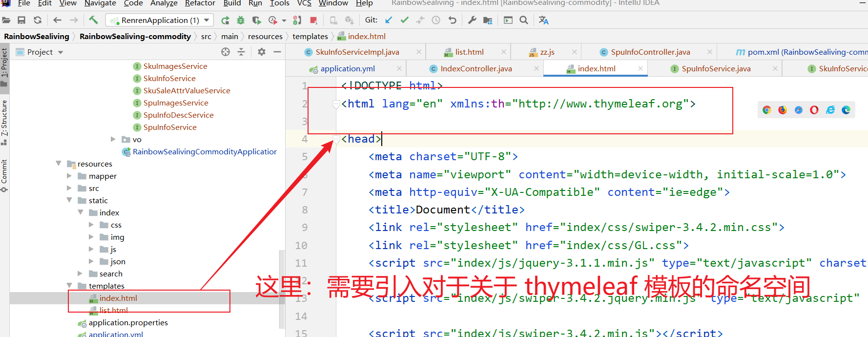Screen dimensions: 868x337
Task: Collapse all in the Project panel
Action: pyautogui.click(x=241, y=52)
